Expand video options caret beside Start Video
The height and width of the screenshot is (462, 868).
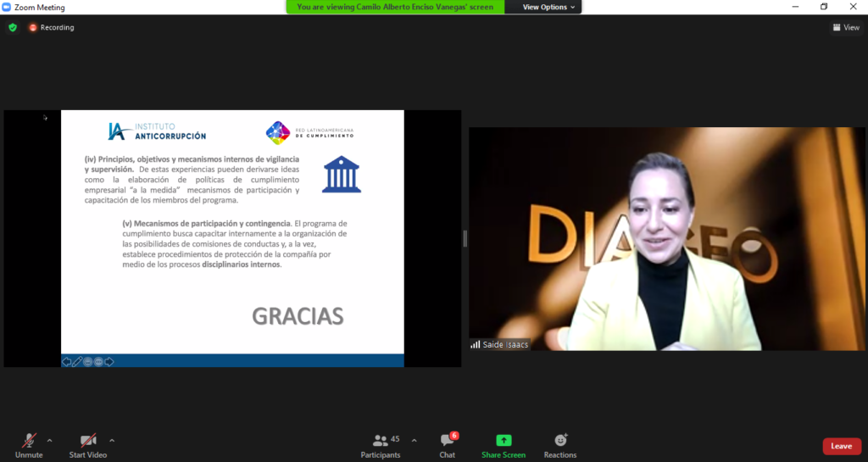pyautogui.click(x=112, y=440)
